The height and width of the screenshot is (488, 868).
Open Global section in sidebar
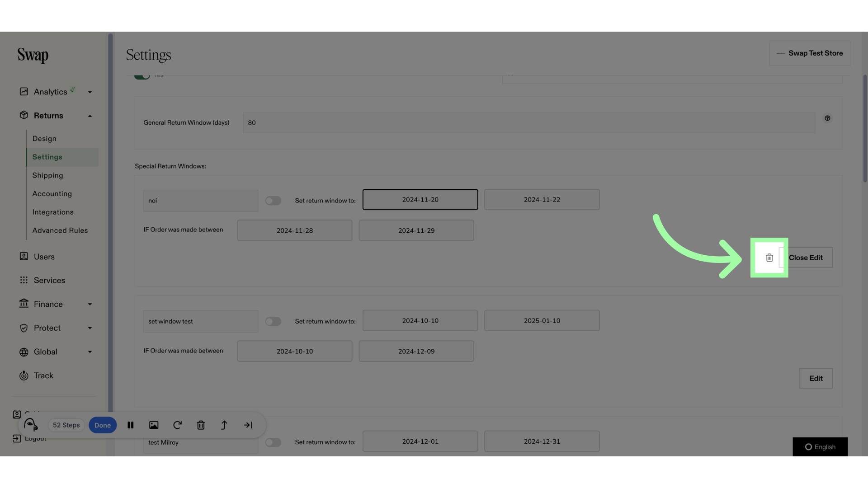(x=54, y=352)
